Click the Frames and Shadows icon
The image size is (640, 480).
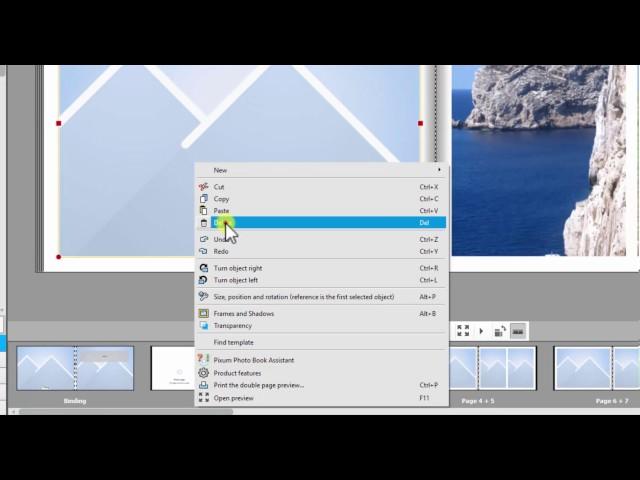(x=203, y=313)
